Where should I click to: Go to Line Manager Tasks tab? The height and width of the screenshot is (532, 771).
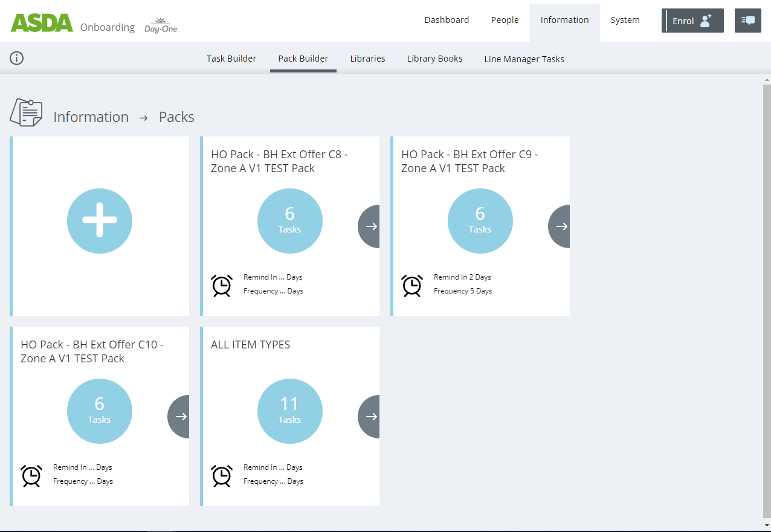coord(524,59)
